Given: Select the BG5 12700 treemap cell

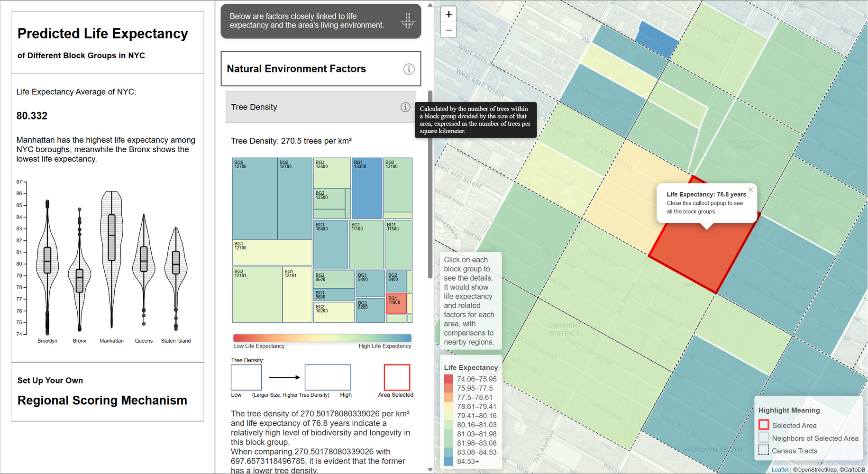Looking at the screenshot, I should point(255,199).
